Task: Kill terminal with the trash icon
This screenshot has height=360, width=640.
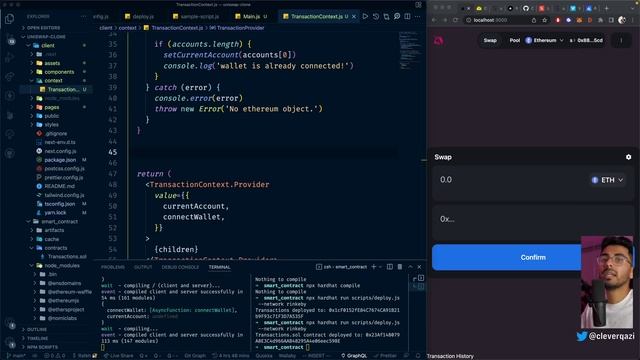Action: click(400, 267)
